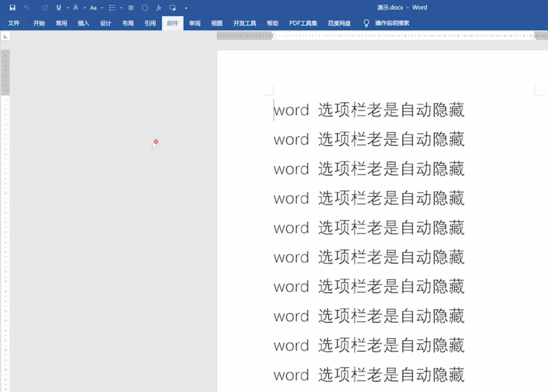Viewport: 548px width, 392px height.
Task: Change case using the Aa icon
Action: 93,8
